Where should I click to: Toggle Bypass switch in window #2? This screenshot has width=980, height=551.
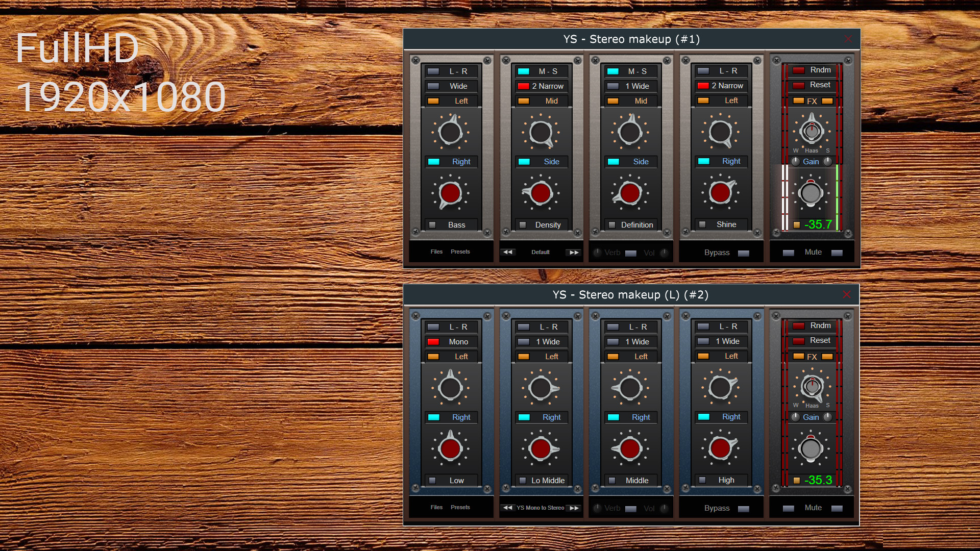(x=744, y=509)
